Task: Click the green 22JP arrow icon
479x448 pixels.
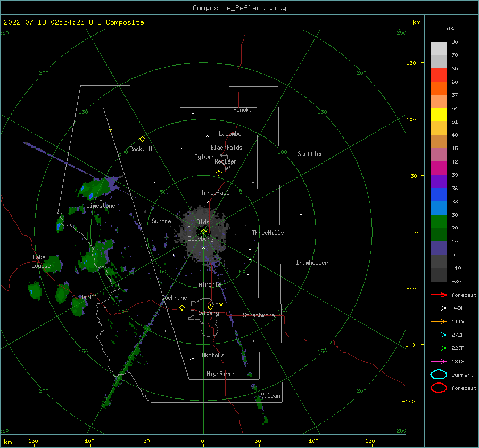Action: pos(439,348)
